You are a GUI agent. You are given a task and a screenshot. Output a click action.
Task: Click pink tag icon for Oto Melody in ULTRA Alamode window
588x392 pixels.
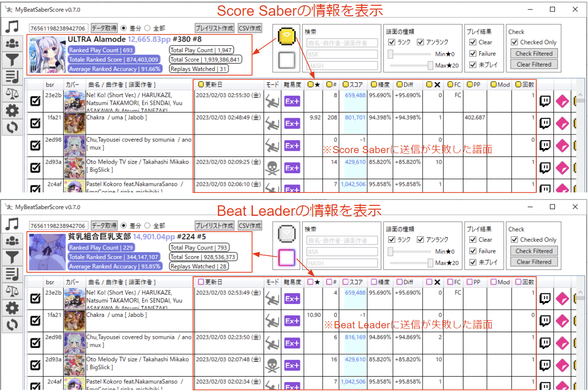point(562,168)
